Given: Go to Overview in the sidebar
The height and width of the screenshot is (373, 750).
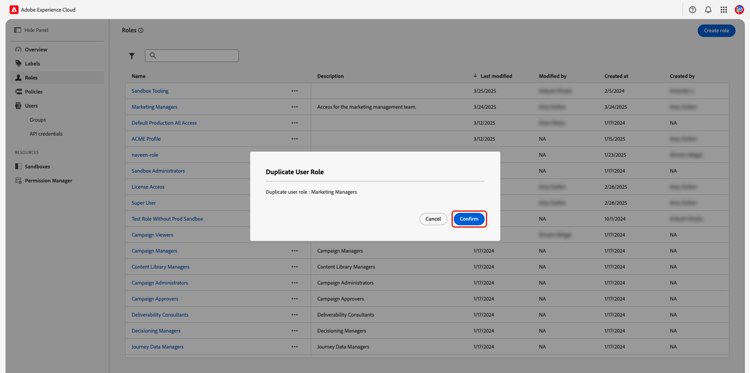Looking at the screenshot, I should coord(36,50).
